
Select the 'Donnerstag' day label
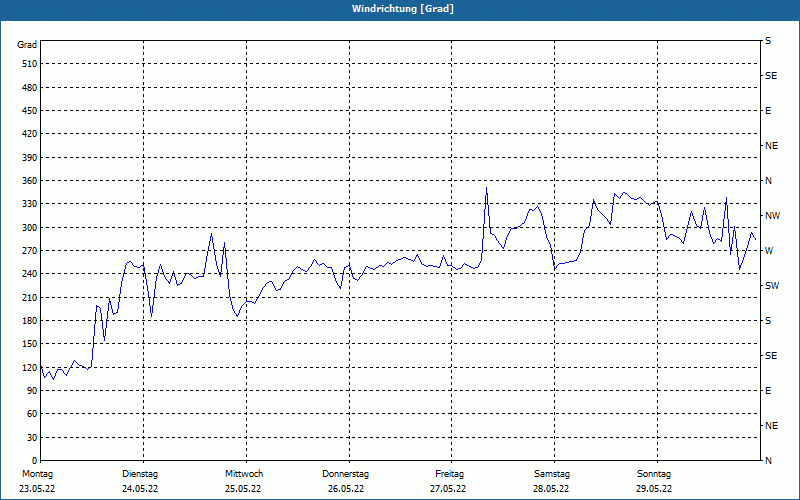tap(345, 474)
